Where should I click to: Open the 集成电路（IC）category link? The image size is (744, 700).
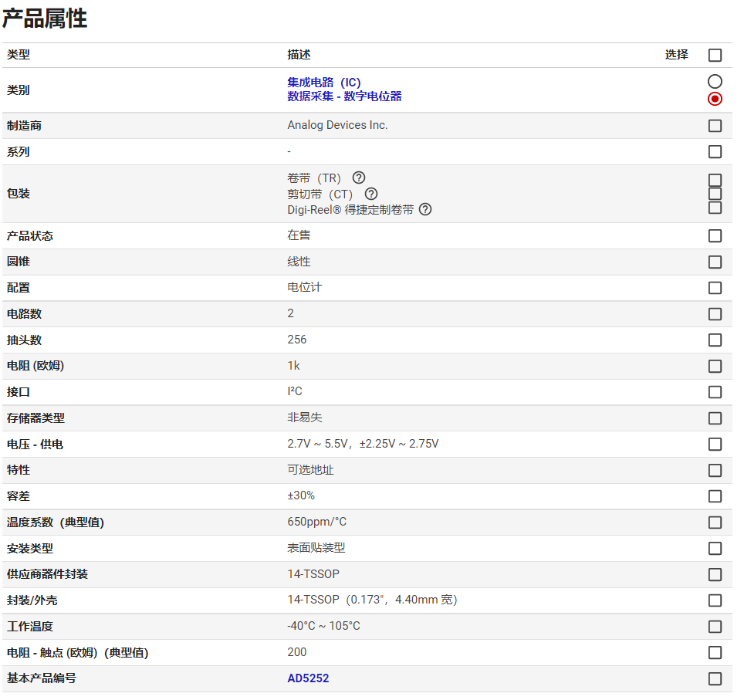[x=324, y=83]
